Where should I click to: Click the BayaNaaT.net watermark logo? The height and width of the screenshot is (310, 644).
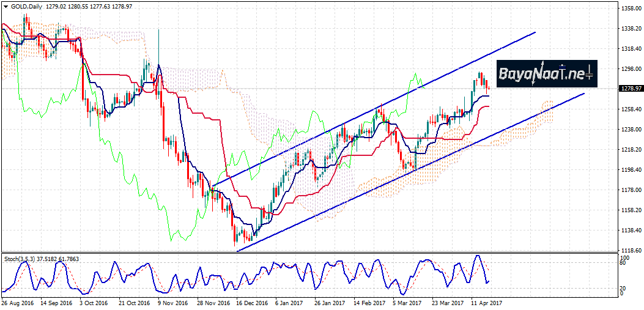[x=546, y=74]
